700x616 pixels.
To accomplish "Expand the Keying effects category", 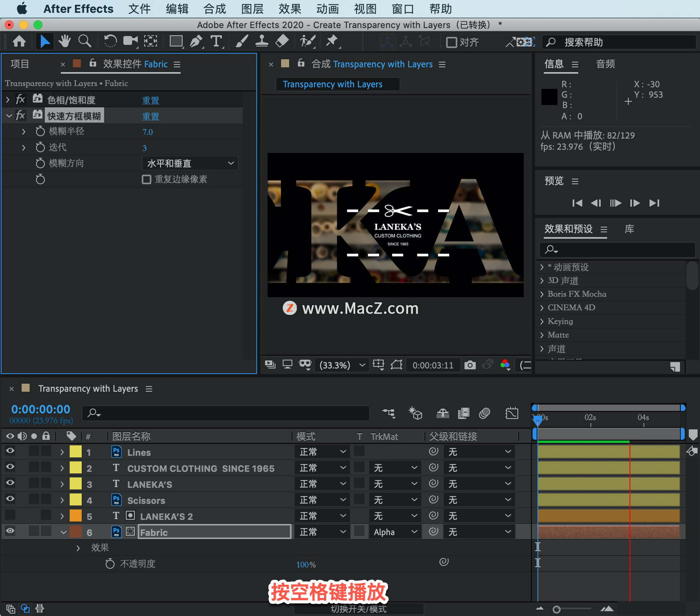I will pos(542,321).
